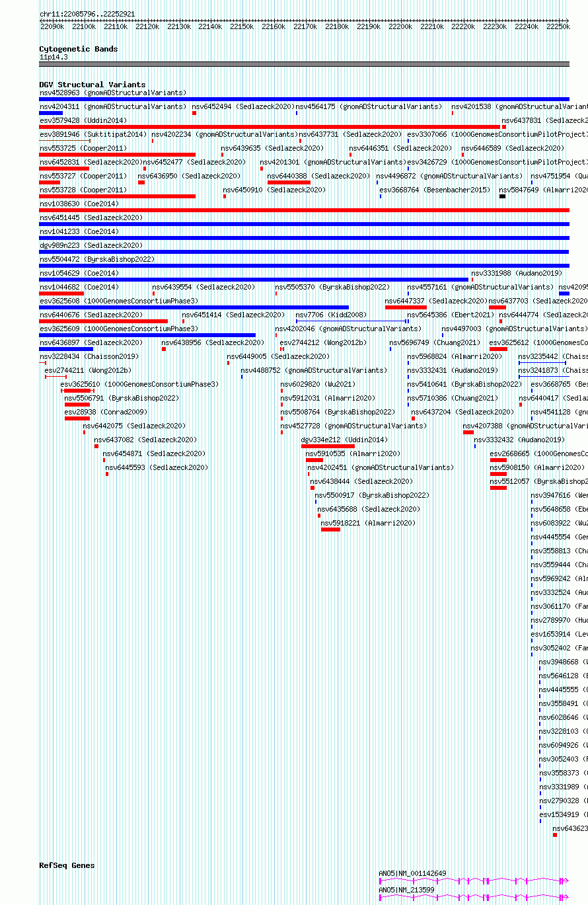Click nsv6440676 (Sedlazeck2020) label

click(91, 315)
